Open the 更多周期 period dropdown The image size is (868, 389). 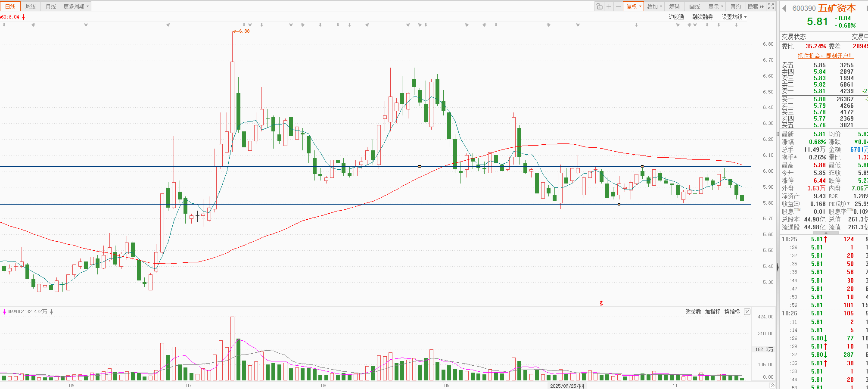click(76, 6)
